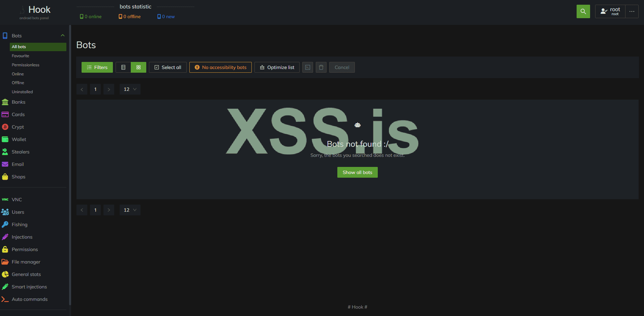This screenshot has width=644, height=316.
Task: Click the Injections syringe icon
Action: pos(5,237)
